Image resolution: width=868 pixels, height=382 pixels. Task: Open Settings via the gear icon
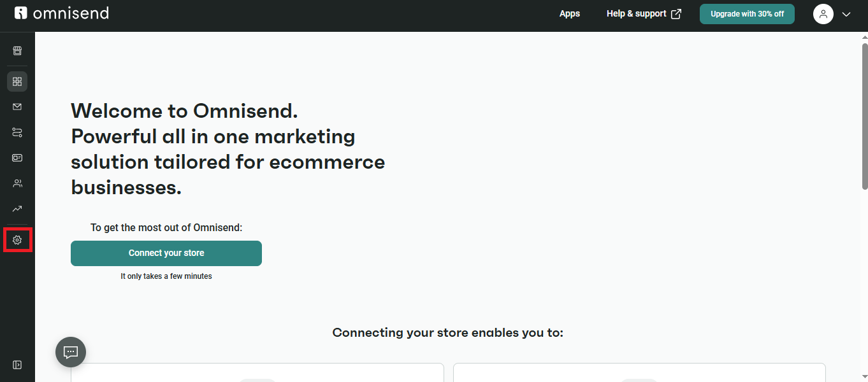point(17,240)
